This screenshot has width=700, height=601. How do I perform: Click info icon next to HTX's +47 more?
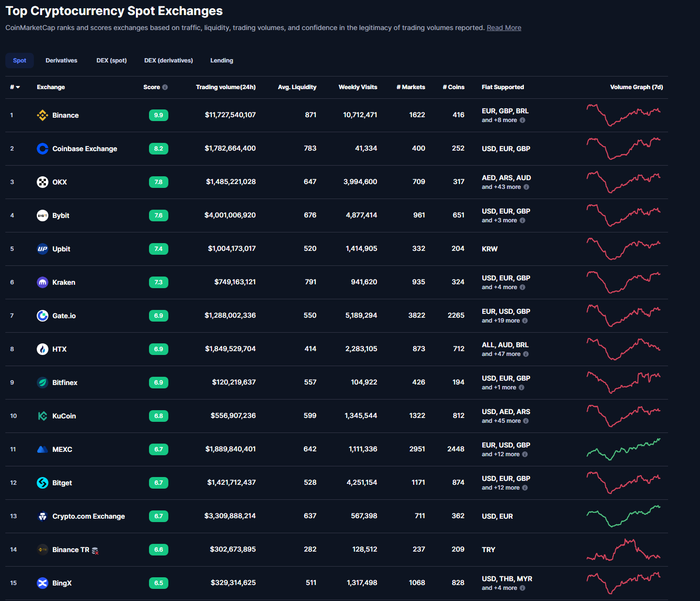(526, 354)
